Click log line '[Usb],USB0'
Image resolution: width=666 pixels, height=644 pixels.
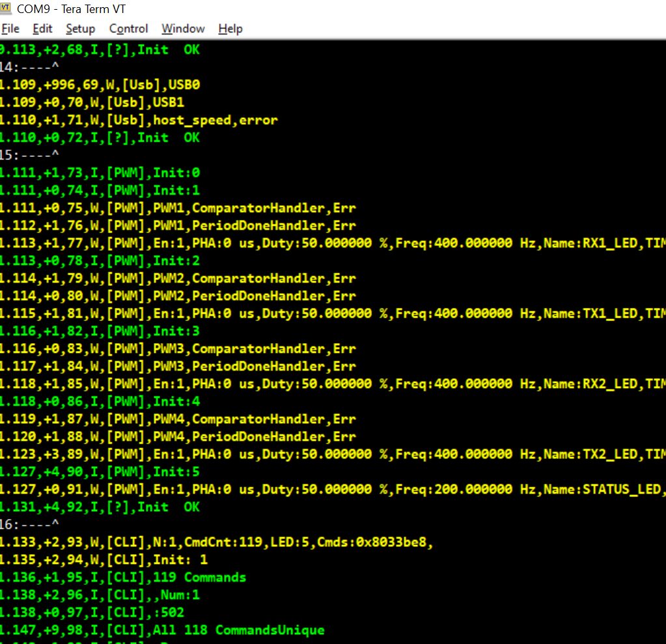(x=100, y=85)
